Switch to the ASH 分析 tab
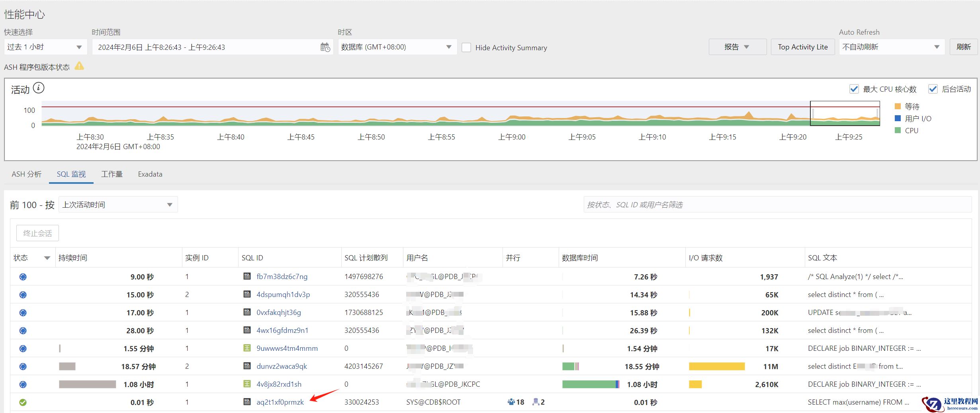980x413 pixels. [x=26, y=174]
